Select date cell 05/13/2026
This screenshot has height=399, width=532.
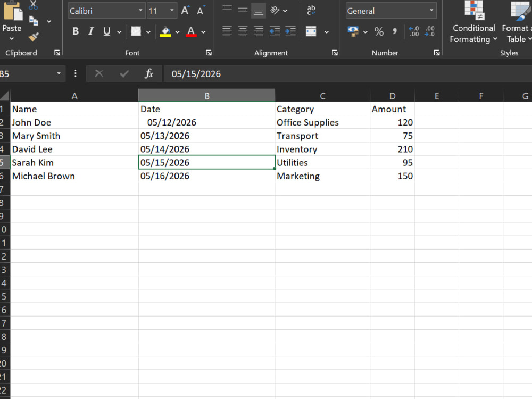pos(206,136)
